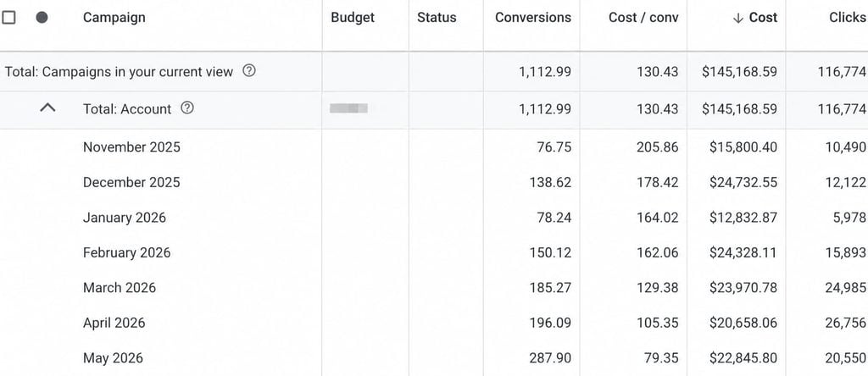Click January 2026 conversions value 78.24
The height and width of the screenshot is (376, 868).
(x=554, y=218)
